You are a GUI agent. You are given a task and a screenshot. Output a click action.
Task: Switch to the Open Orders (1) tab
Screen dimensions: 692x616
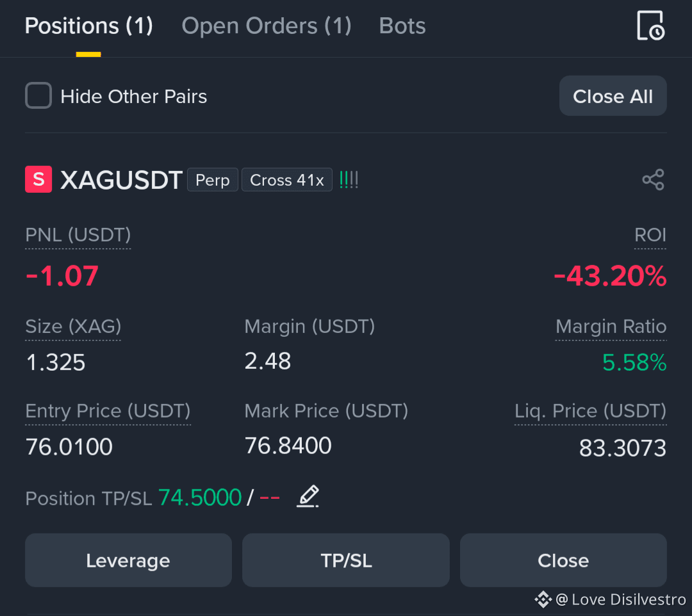pyautogui.click(x=267, y=26)
